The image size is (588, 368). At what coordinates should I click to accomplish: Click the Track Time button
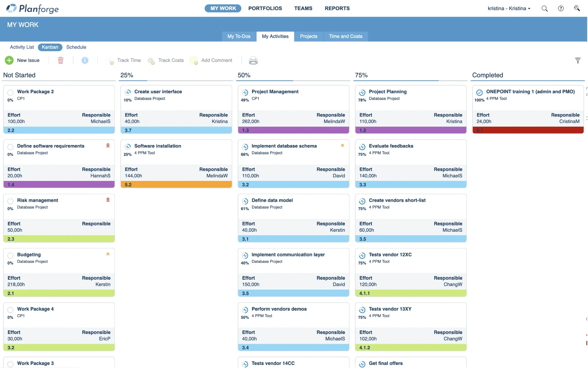tap(123, 60)
